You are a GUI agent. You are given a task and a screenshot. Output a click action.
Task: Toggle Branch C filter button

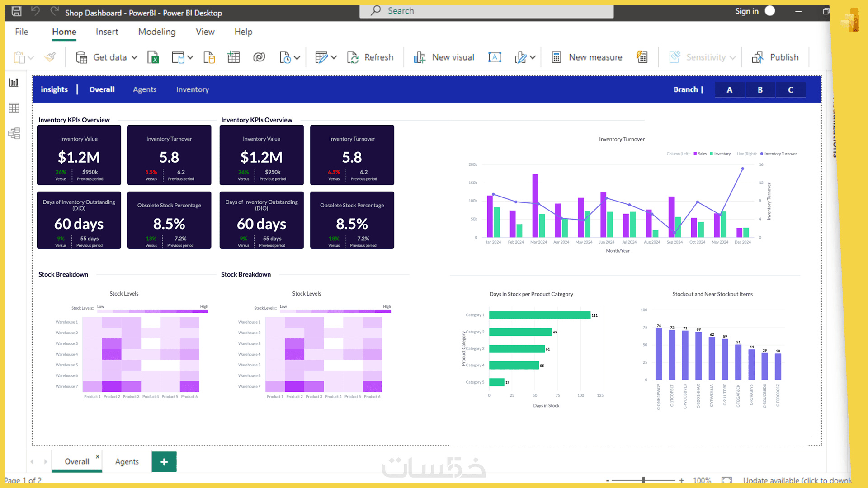pos(790,90)
